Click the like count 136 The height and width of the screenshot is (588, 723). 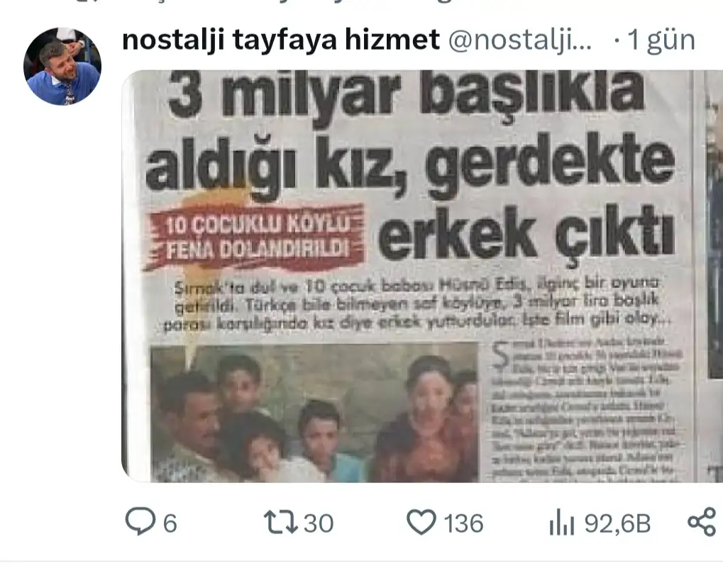[463, 524]
